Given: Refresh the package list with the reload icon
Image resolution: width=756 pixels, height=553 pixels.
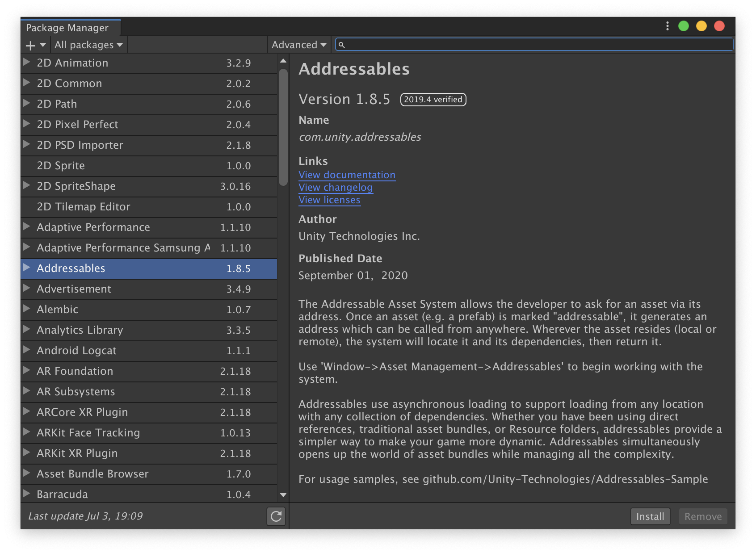Looking at the screenshot, I should coord(276,517).
